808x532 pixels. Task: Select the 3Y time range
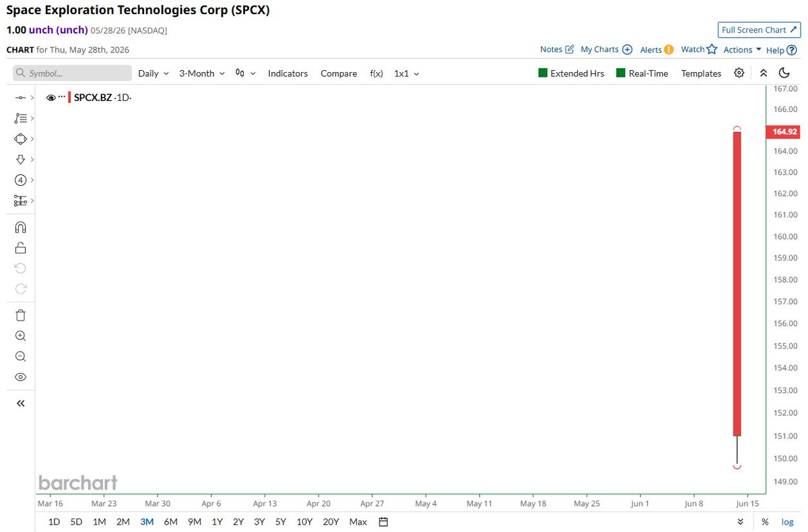[x=259, y=522]
